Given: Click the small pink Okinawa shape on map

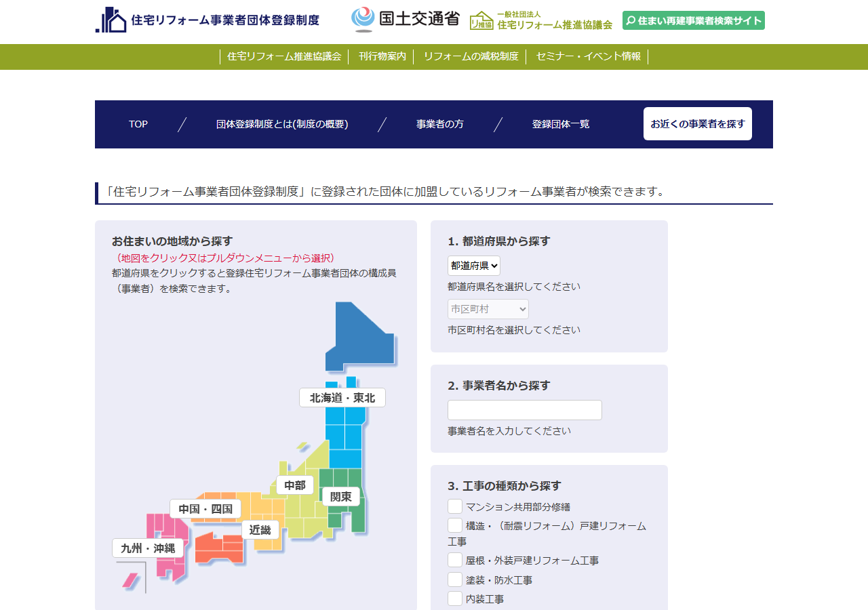Looking at the screenshot, I should 130,580.
